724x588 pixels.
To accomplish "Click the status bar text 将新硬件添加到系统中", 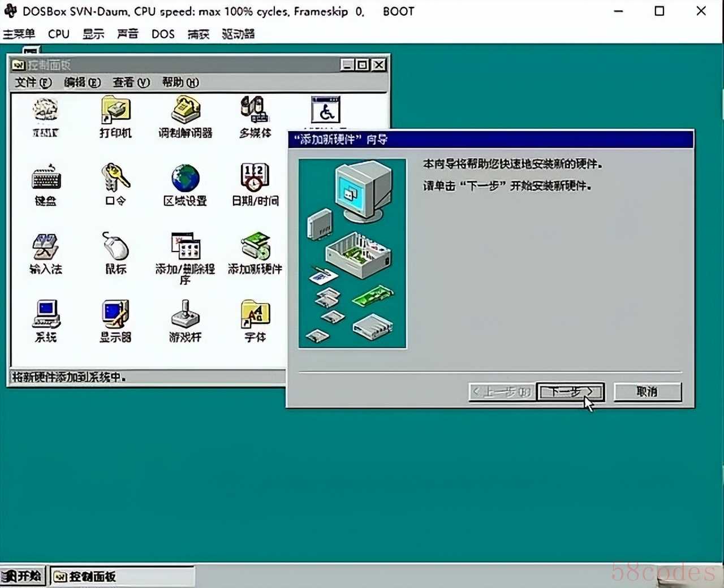I will 68,377.
